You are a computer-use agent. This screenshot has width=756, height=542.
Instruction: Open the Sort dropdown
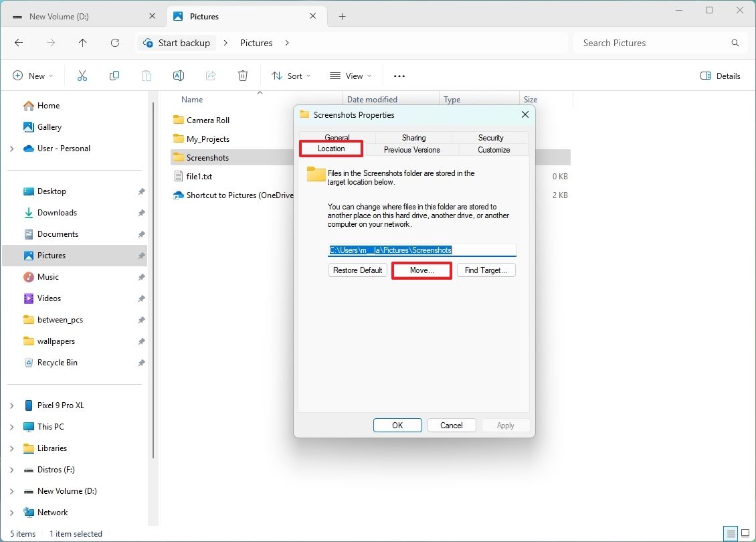coord(290,76)
